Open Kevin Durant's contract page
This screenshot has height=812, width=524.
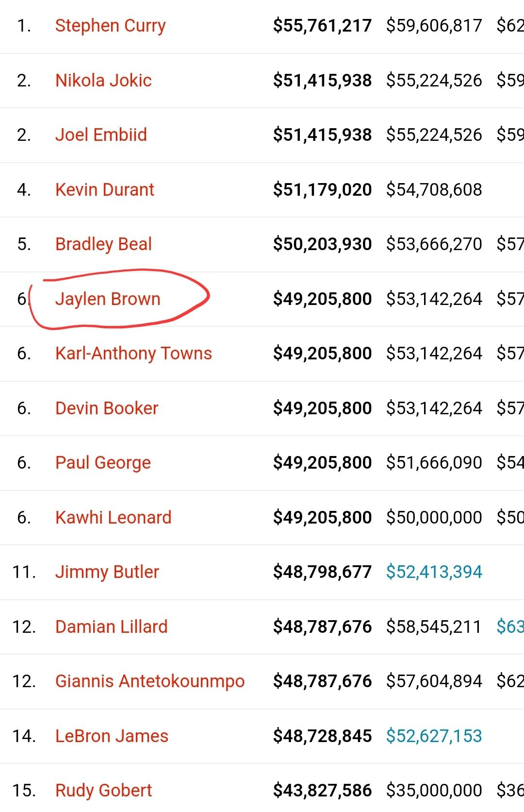[x=105, y=189]
